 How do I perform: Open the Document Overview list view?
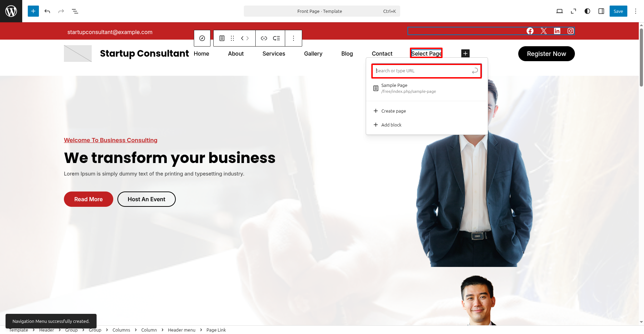pos(75,11)
